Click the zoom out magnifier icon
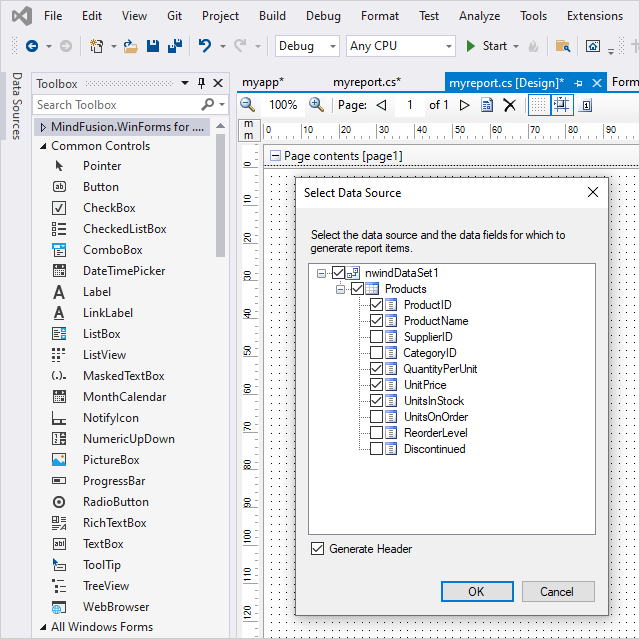640x639 pixels. tap(248, 105)
